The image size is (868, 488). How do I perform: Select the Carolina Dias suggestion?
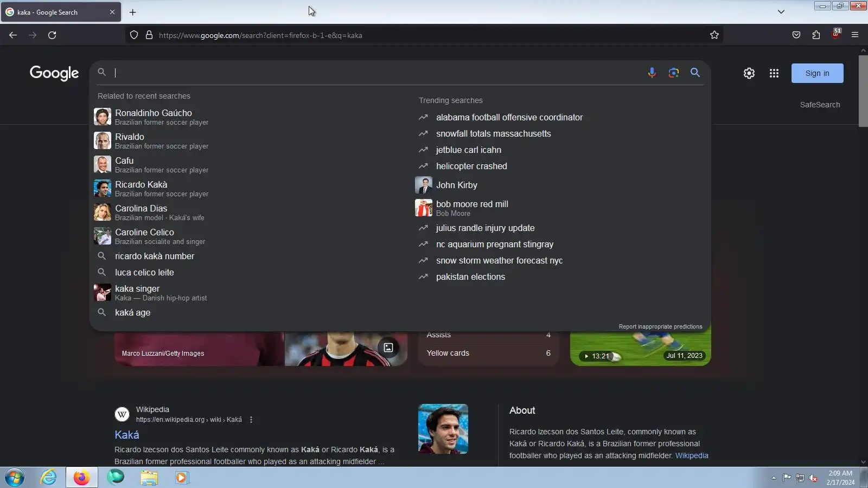[x=250, y=212]
